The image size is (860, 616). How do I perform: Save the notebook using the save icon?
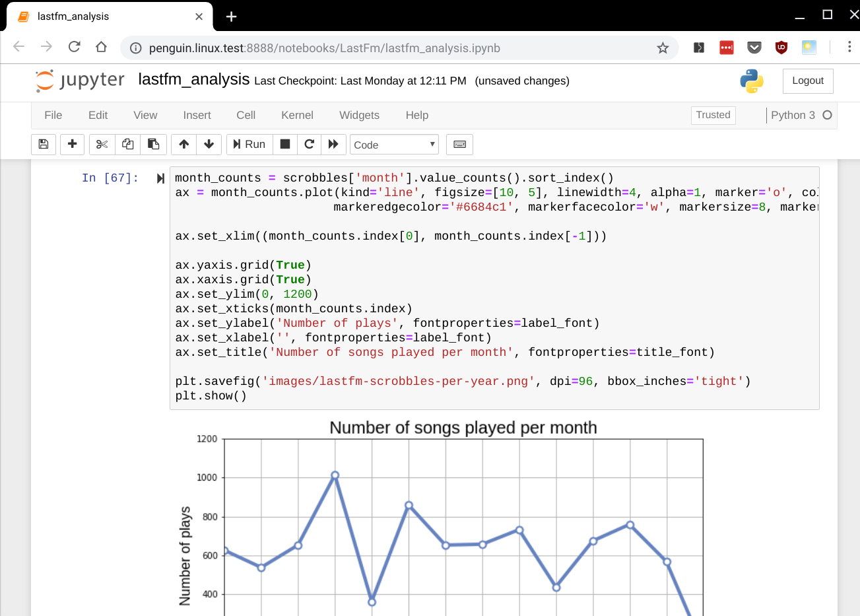point(44,144)
